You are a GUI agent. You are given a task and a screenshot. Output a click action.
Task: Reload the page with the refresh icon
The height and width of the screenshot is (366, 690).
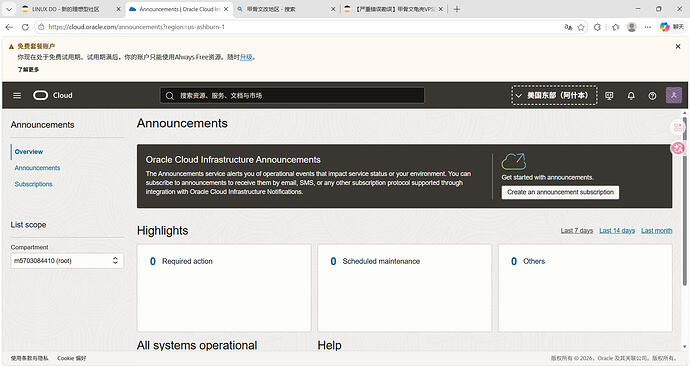coord(25,27)
